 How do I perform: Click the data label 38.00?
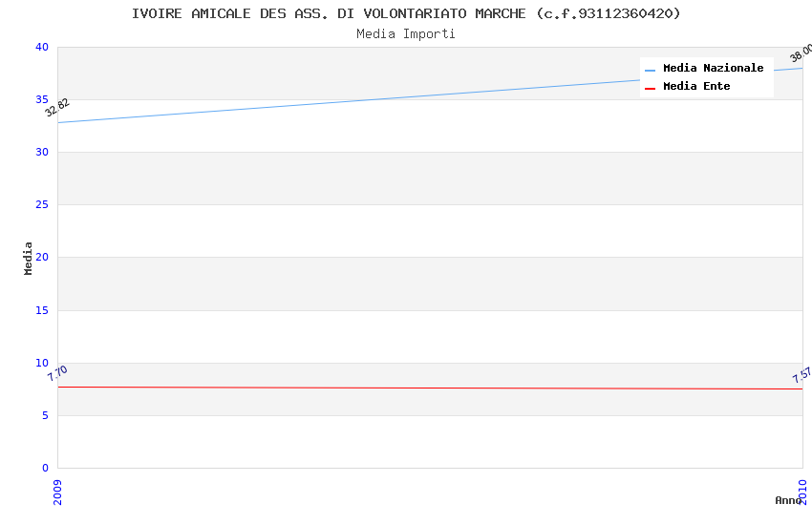pyautogui.click(x=801, y=52)
